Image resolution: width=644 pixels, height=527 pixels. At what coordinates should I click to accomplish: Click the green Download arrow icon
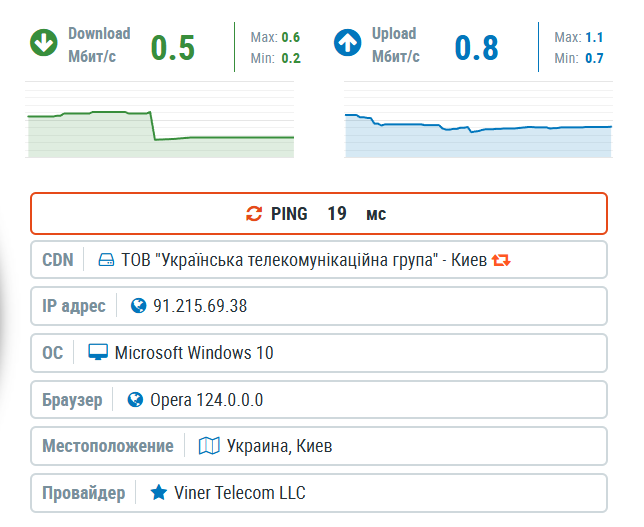[44, 43]
